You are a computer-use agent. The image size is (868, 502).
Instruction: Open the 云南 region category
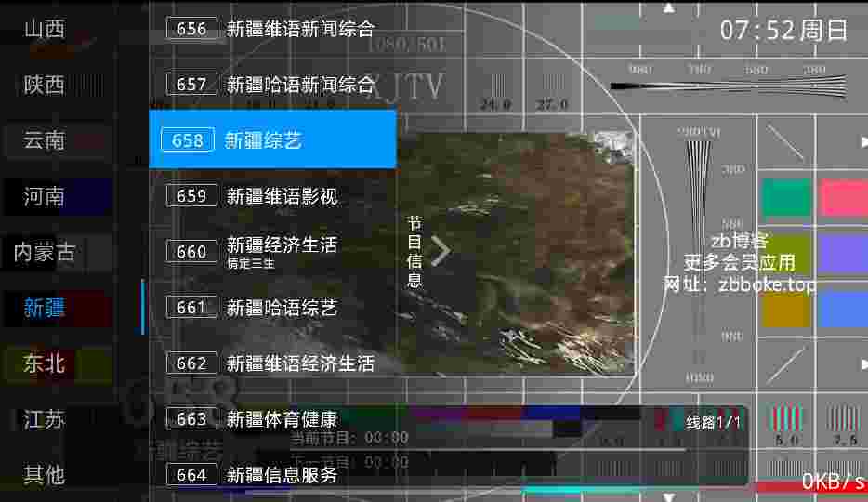[45, 140]
